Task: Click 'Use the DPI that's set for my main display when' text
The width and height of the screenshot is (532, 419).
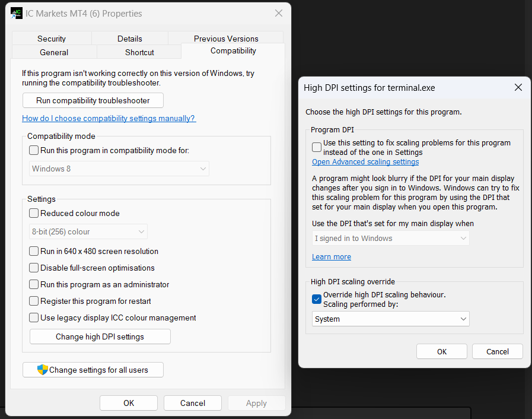Action: pos(393,223)
